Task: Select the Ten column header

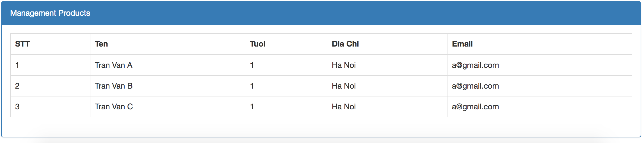Action: click(101, 44)
